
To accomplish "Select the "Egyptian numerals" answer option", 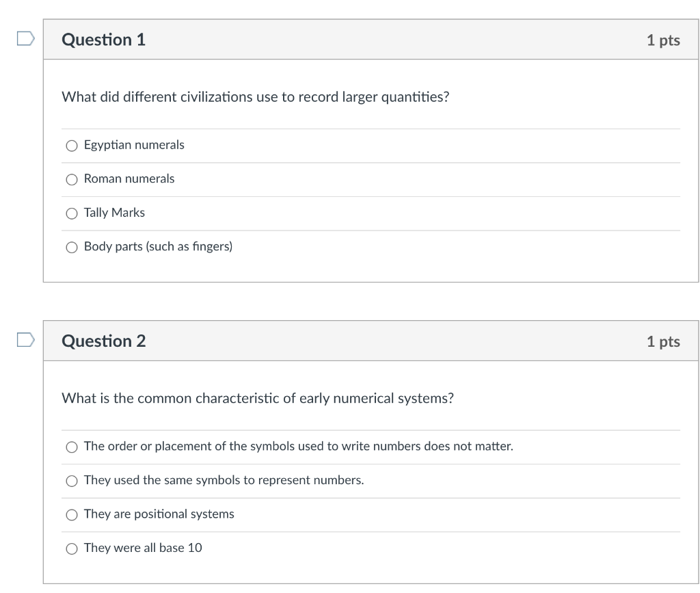I will (x=72, y=145).
